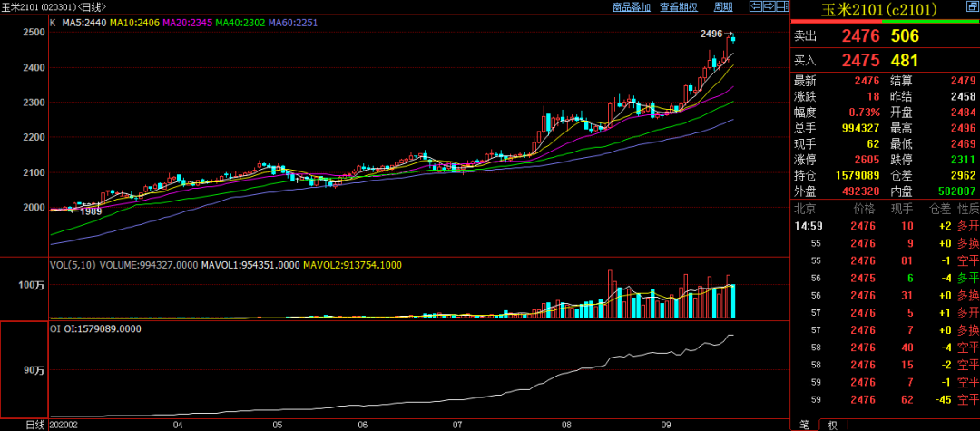Viewport: 980px width, 431px height.
Task: Click the MAVOL2:913754.1000 label
Action: click(352, 265)
